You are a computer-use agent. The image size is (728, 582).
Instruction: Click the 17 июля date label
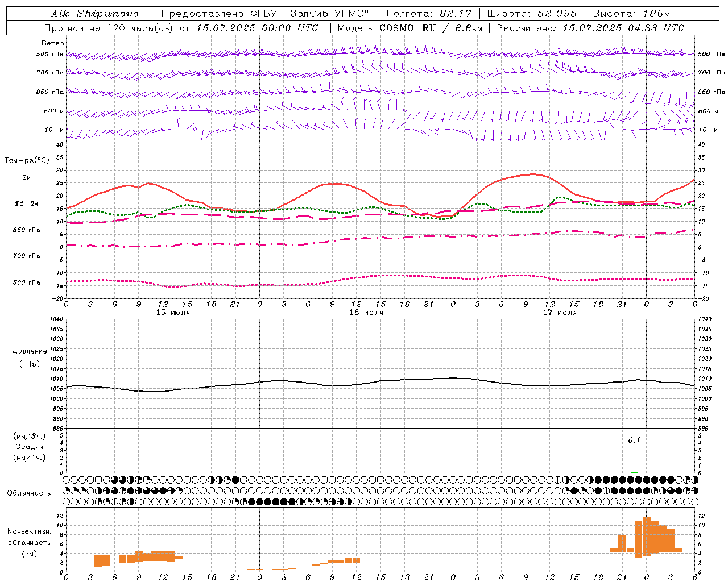point(560,313)
